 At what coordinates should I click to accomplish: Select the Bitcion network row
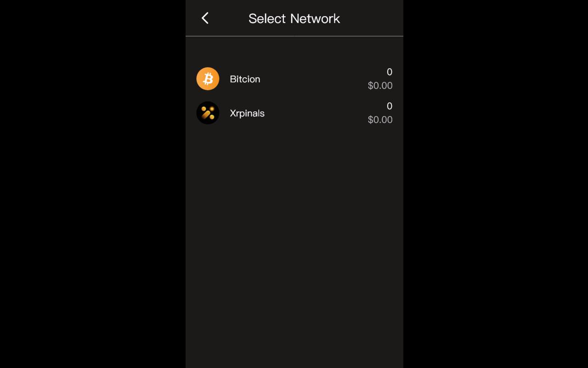point(294,79)
